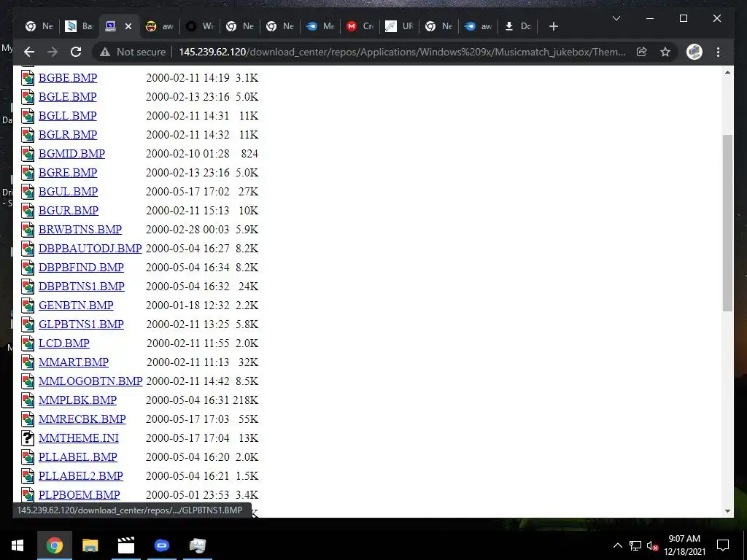This screenshot has width=747, height=560.
Task: Open the MMTHEME.INI file link
Action: tap(79, 437)
